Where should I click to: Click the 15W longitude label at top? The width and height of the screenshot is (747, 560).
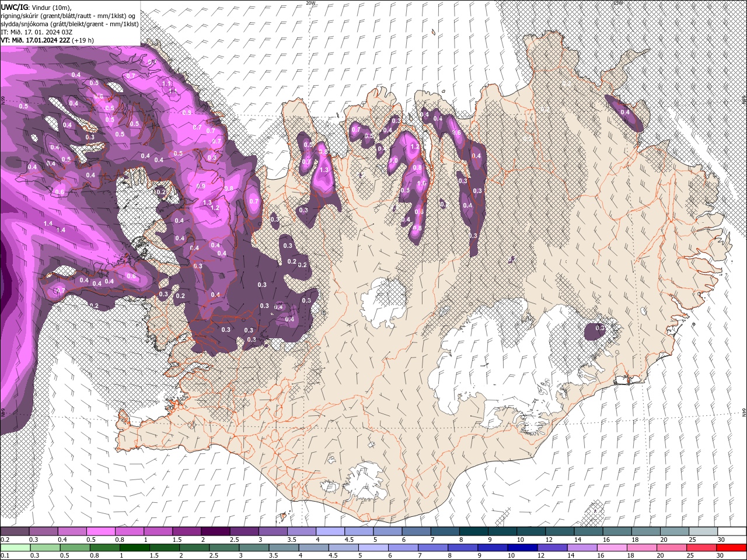point(617,3)
